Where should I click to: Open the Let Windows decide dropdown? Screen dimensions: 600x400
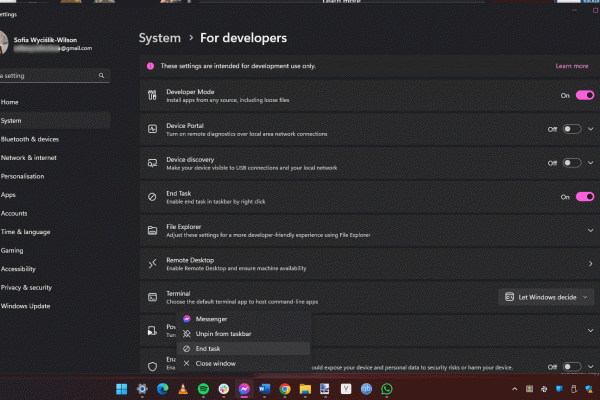tap(546, 297)
